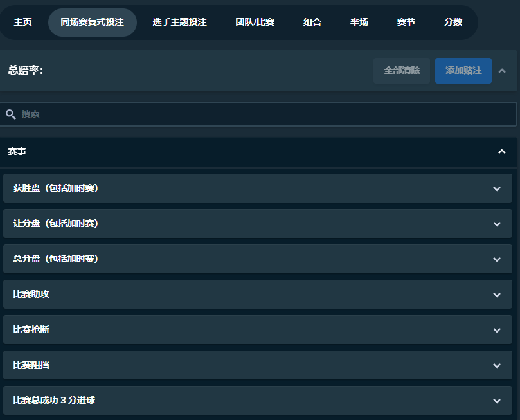Switch to the 团队/比赛 tab
This screenshot has width=520, height=420.
[255, 23]
